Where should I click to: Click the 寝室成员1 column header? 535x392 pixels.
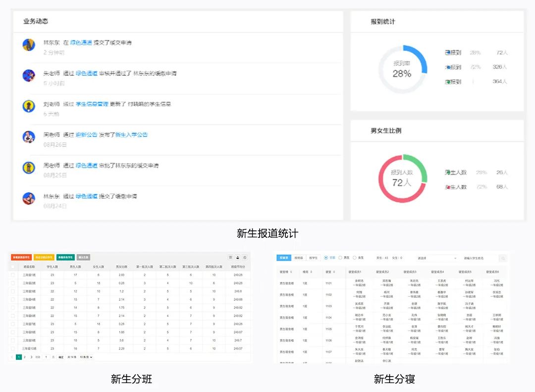355,272
